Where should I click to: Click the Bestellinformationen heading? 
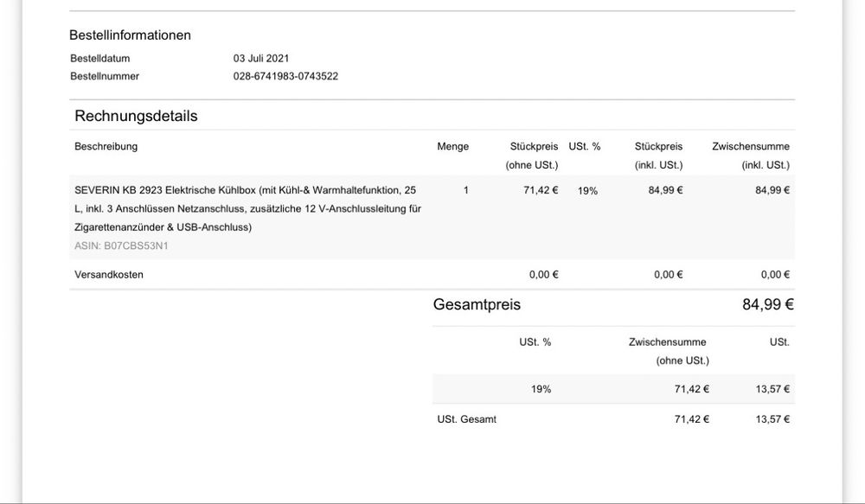point(131,35)
